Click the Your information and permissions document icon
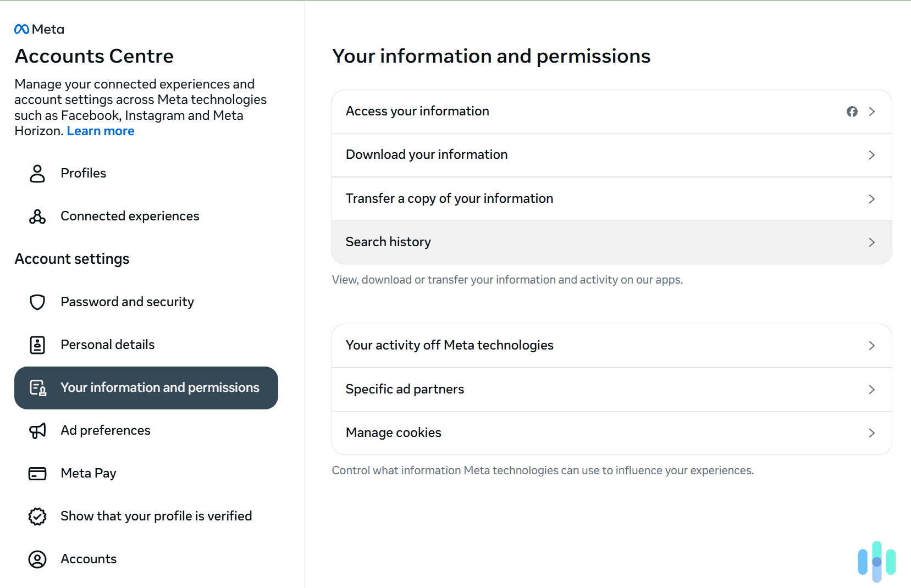911x588 pixels. pos(37,387)
